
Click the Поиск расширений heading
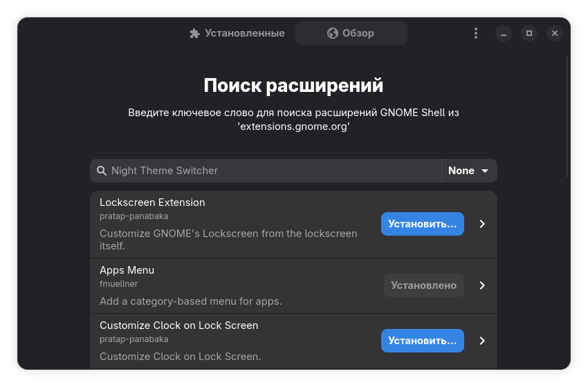[x=293, y=86]
